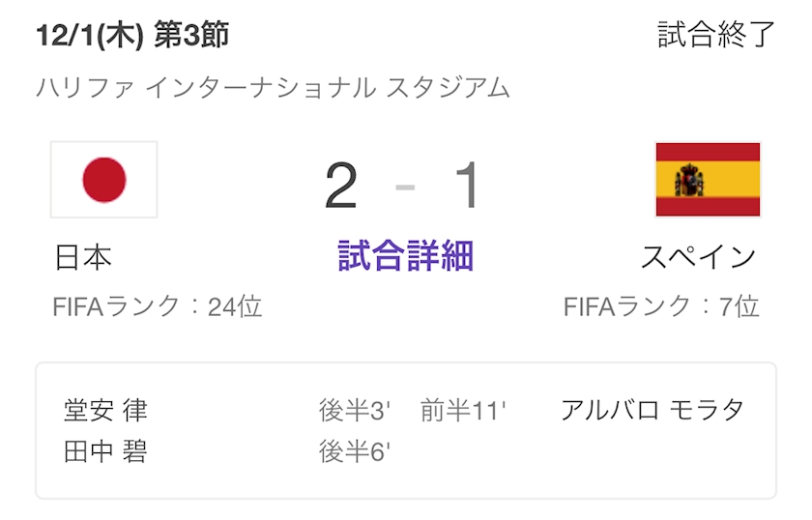Click the 試合終了 status label
The height and width of the screenshot is (520, 812).
(716, 35)
